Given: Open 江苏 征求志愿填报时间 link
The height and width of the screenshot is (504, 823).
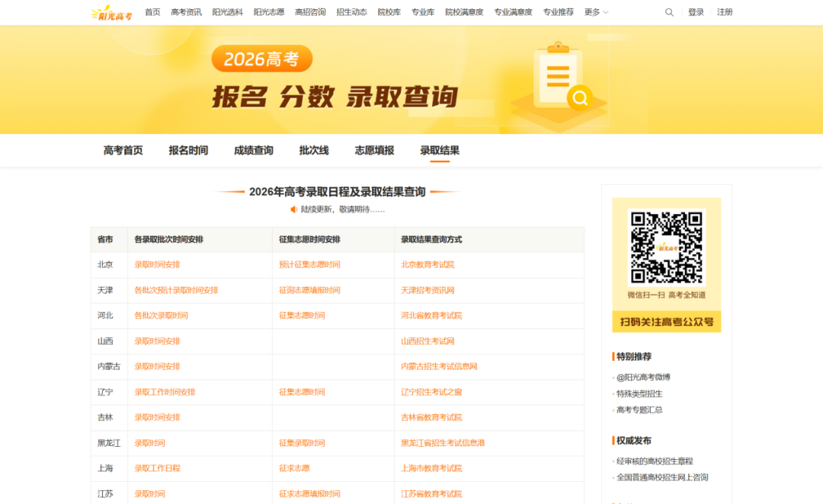Looking at the screenshot, I should click(x=309, y=494).
